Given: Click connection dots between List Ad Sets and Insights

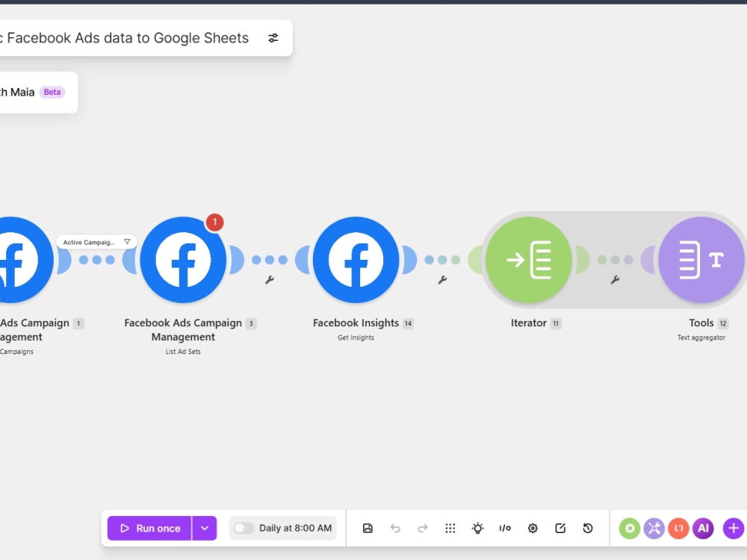Looking at the screenshot, I should (270, 260).
